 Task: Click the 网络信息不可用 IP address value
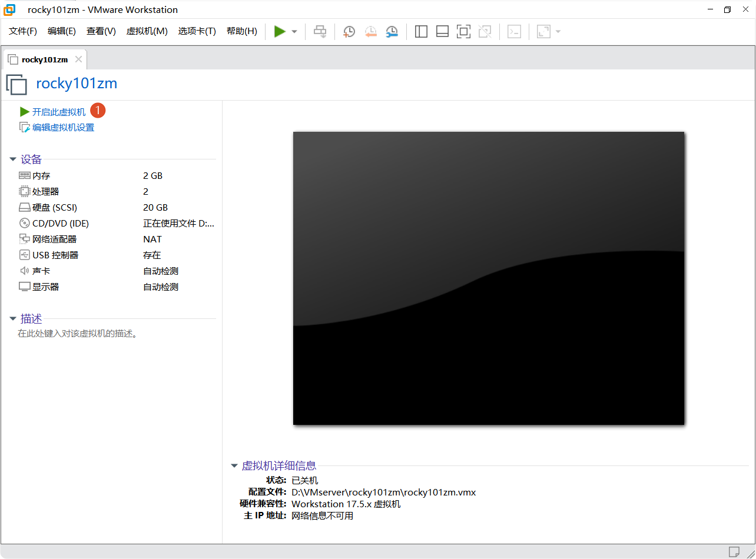[323, 516]
